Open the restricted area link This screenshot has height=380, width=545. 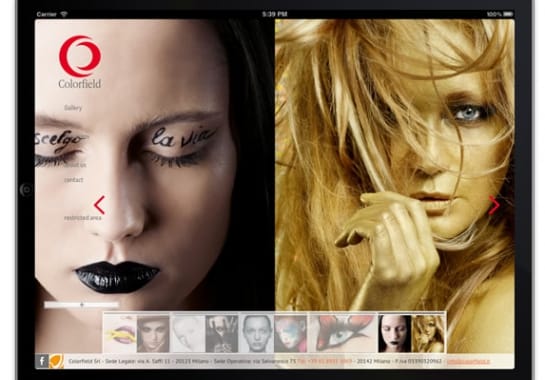click(83, 218)
